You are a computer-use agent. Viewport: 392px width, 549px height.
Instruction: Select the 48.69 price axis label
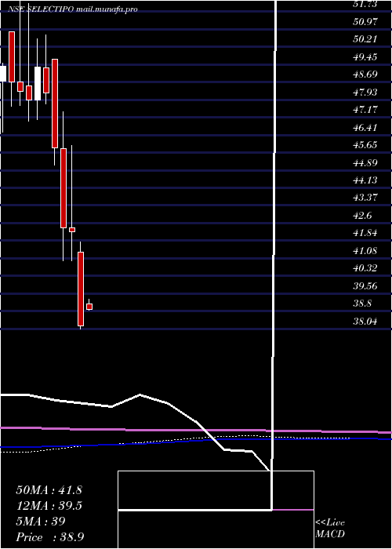(365, 75)
